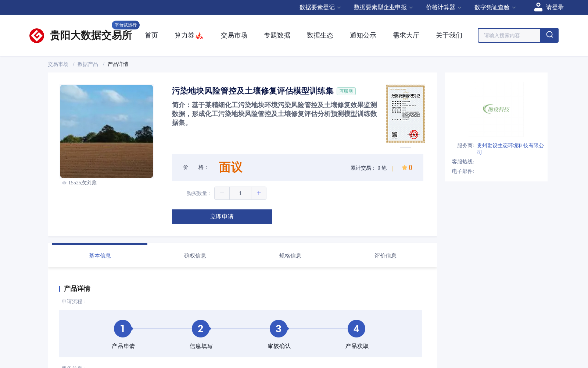Open 专题数据 navigation item
The width and height of the screenshot is (588, 368).
tap(277, 35)
